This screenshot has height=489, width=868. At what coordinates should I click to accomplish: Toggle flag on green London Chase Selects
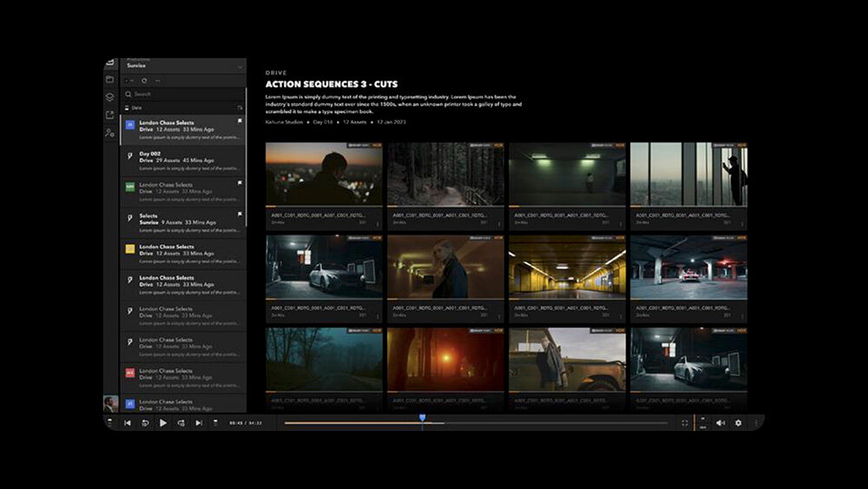click(239, 184)
